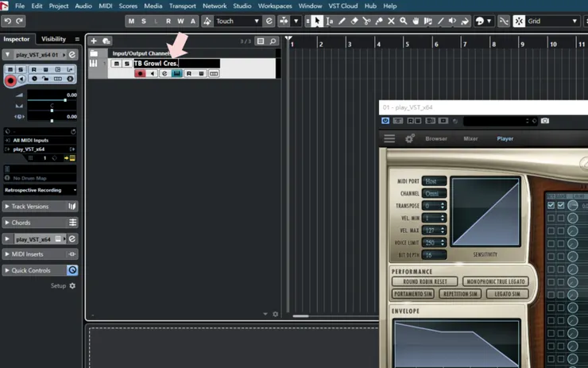
Task: Open the track filter list icon
Action: 261,41
